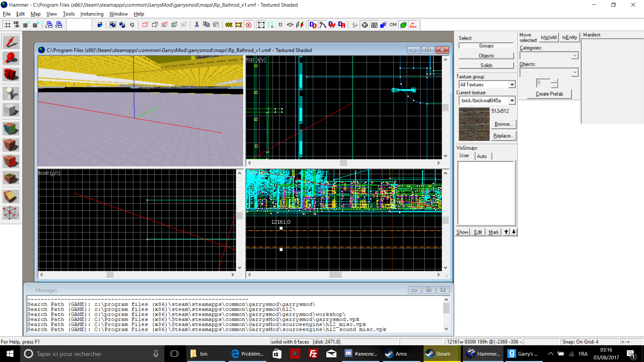Click the Paste clipboard icon
Image resolution: width=644 pixels, height=362 pixels.
pyautogui.click(x=216, y=25)
